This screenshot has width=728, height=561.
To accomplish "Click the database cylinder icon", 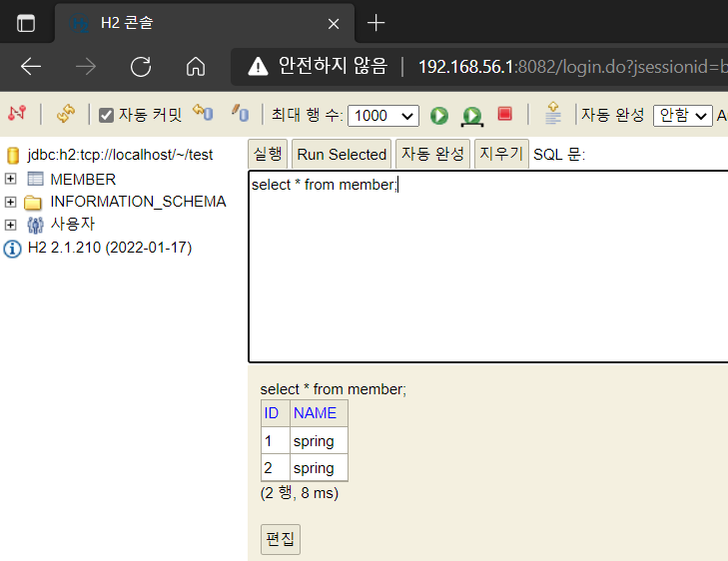I will point(13,156).
